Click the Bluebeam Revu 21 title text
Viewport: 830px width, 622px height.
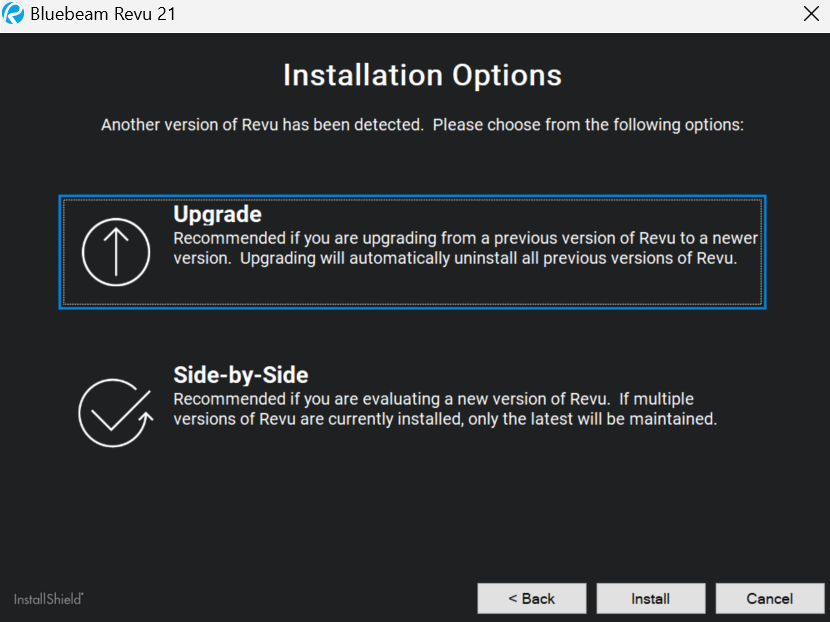tap(103, 14)
